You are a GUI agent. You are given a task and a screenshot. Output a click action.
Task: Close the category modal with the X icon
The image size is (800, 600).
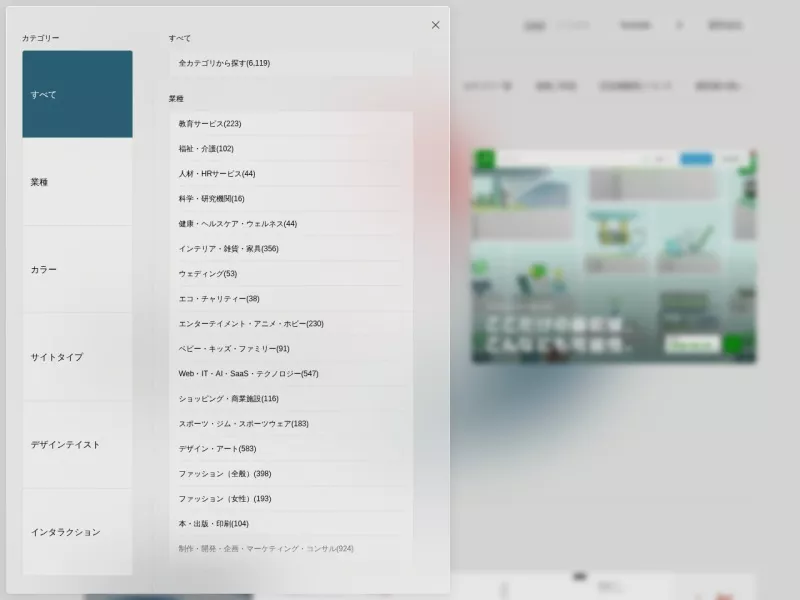pyautogui.click(x=435, y=25)
